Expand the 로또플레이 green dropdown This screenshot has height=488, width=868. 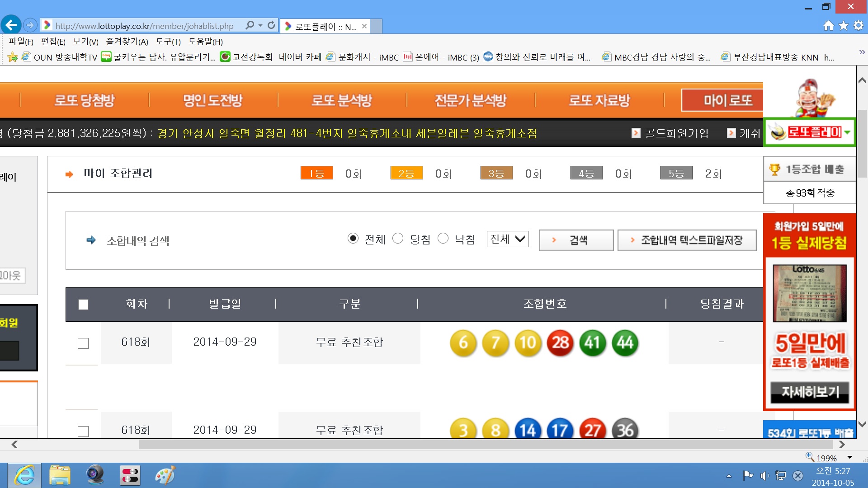pos(847,132)
